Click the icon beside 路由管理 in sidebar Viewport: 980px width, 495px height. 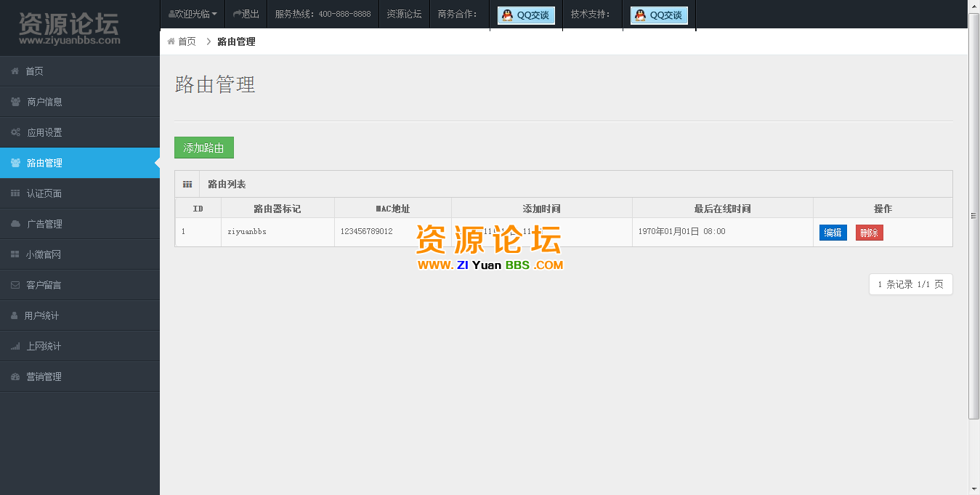point(15,163)
